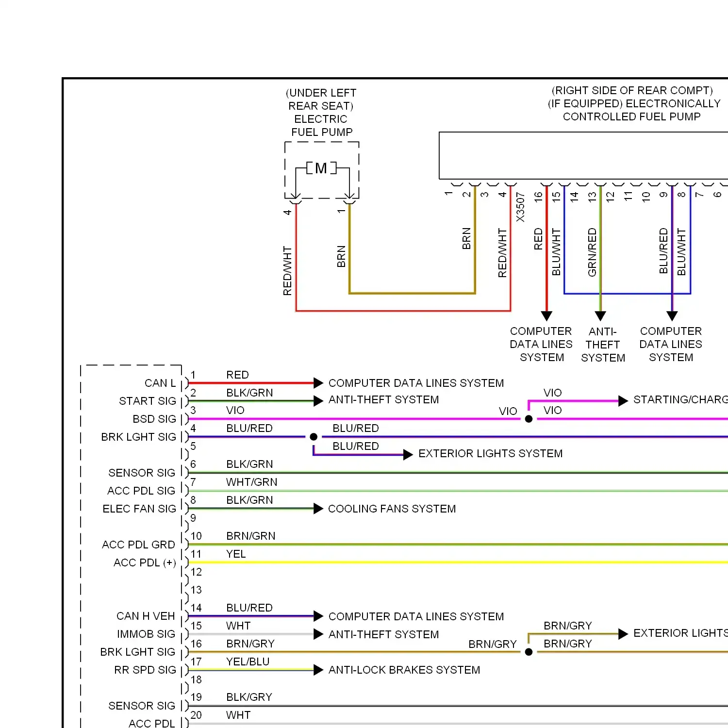The height and width of the screenshot is (728, 728).
Task: Click the ANTI-LOCK BRAKES SYSTEM reference
Action: pos(404,670)
